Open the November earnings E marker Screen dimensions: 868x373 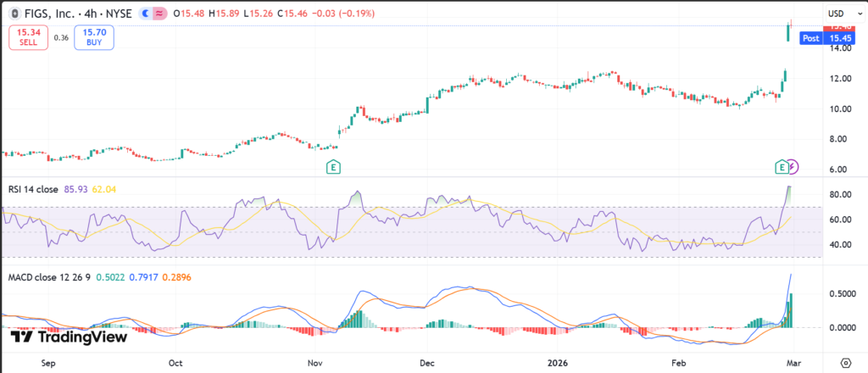pos(334,168)
